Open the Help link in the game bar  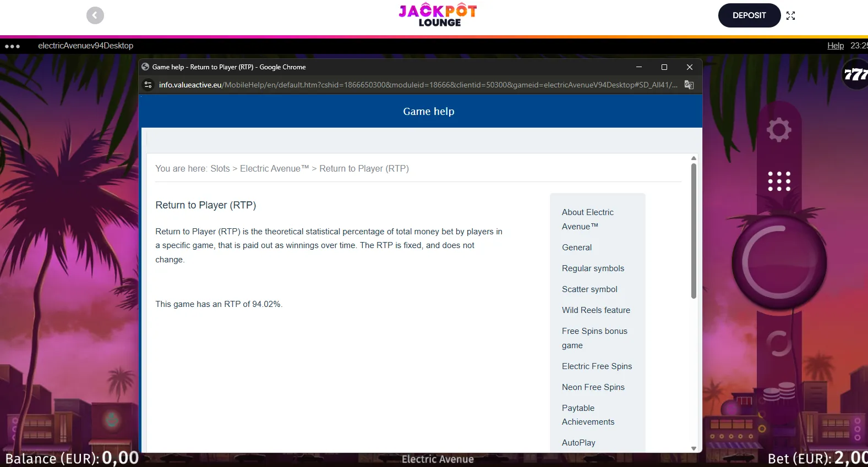click(x=836, y=46)
